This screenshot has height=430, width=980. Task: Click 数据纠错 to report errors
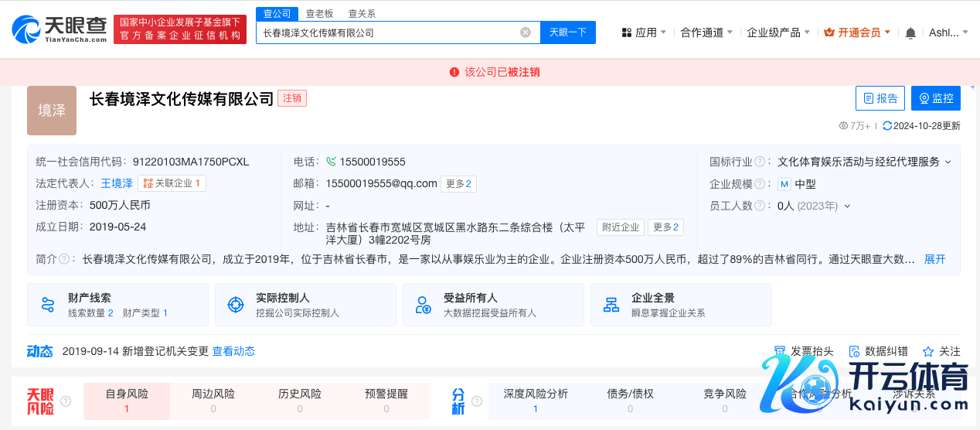[x=878, y=351]
